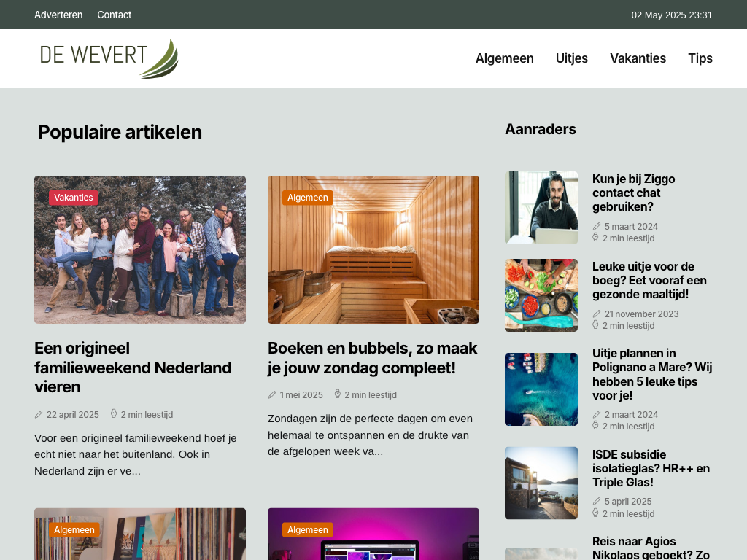Screen dimensions: 747x560
Task: Go to the Vakanties section
Action: [638, 58]
